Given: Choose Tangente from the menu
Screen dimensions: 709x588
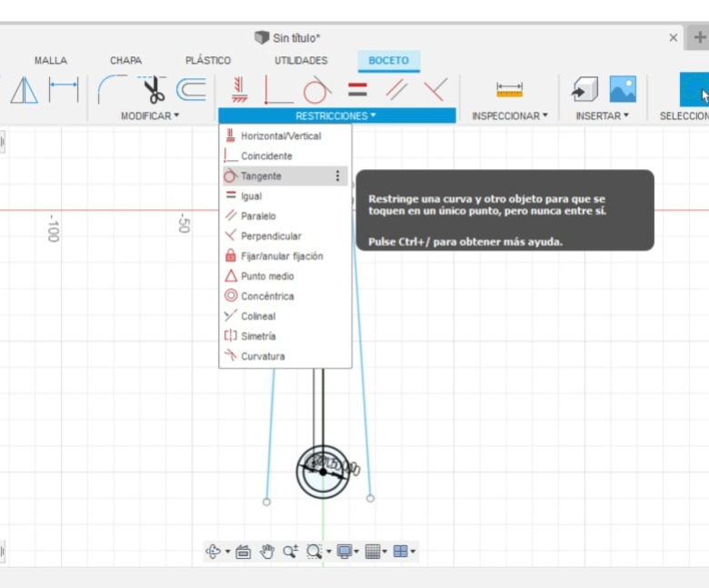Looking at the screenshot, I should [285, 175].
